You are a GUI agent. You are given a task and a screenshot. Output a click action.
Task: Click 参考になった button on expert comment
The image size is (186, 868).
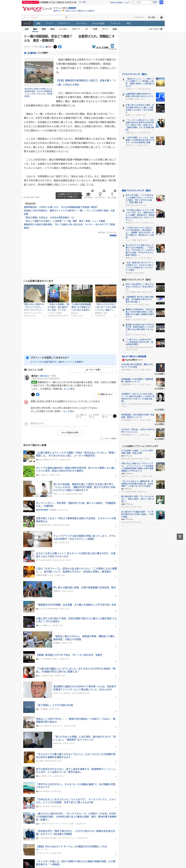[105, 394]
